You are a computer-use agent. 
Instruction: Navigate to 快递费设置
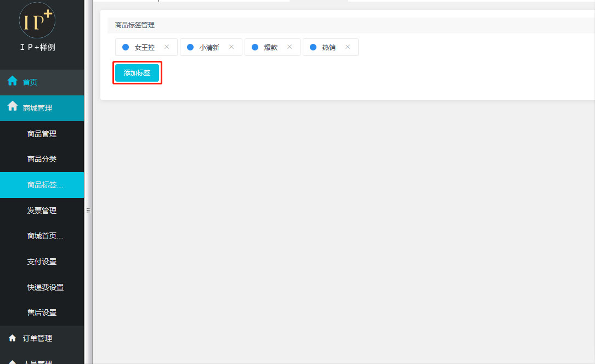[x=45, y=287]
